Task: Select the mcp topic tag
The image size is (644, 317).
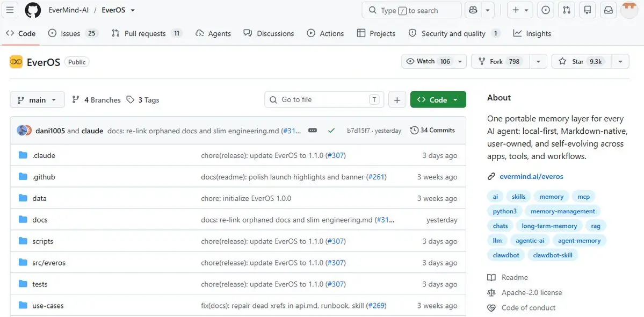Action: click(583, 197)
